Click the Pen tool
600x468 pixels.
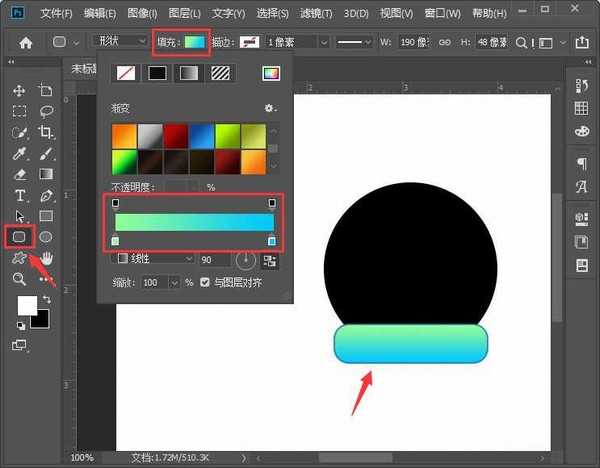point(45,195)
